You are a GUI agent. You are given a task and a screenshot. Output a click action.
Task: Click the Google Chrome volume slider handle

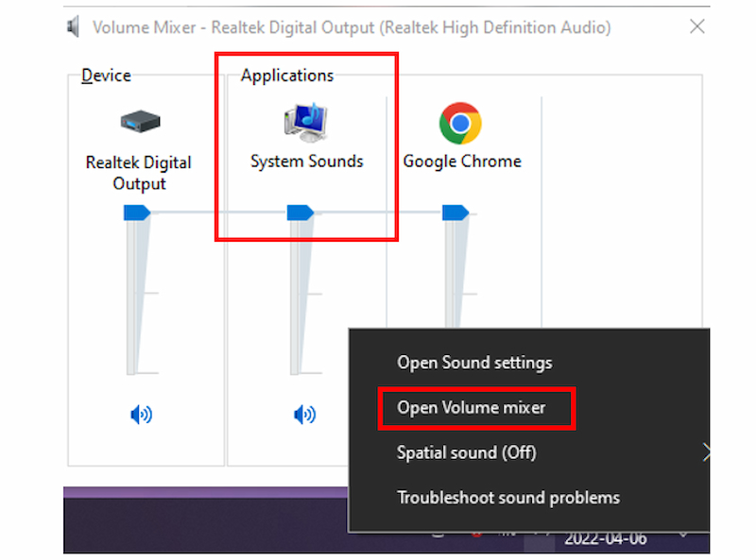tap(455, 212)
